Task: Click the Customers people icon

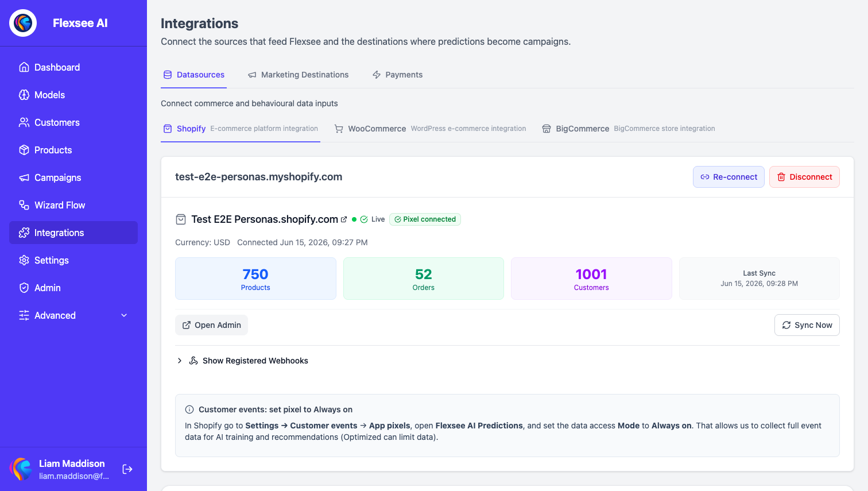Action: (24, 122)
